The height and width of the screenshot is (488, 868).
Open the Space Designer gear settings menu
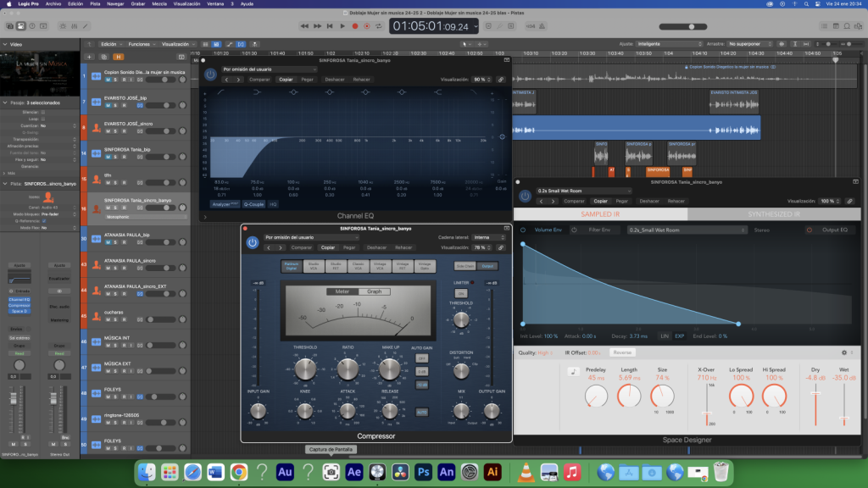click(843, 352)
